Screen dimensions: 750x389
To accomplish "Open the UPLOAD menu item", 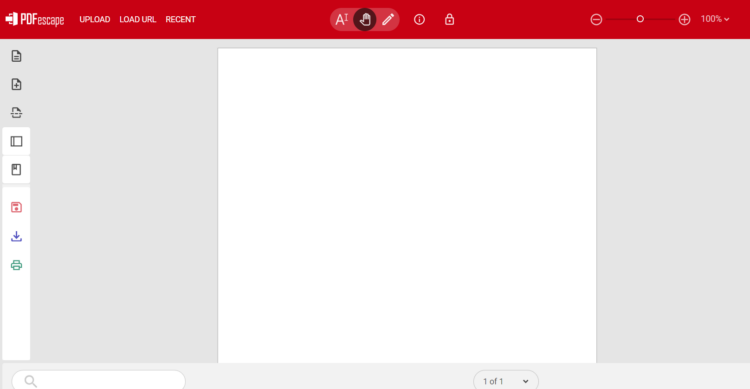I will coord(95,20).
